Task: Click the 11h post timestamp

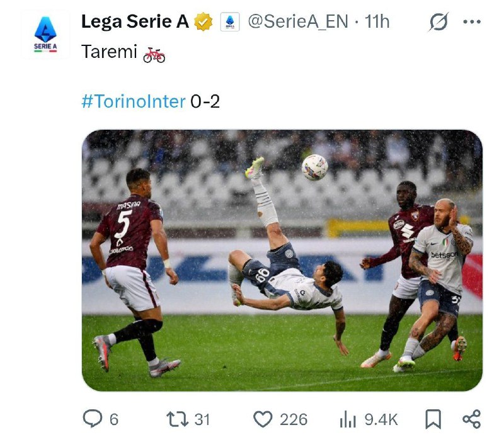Action: 377,21
